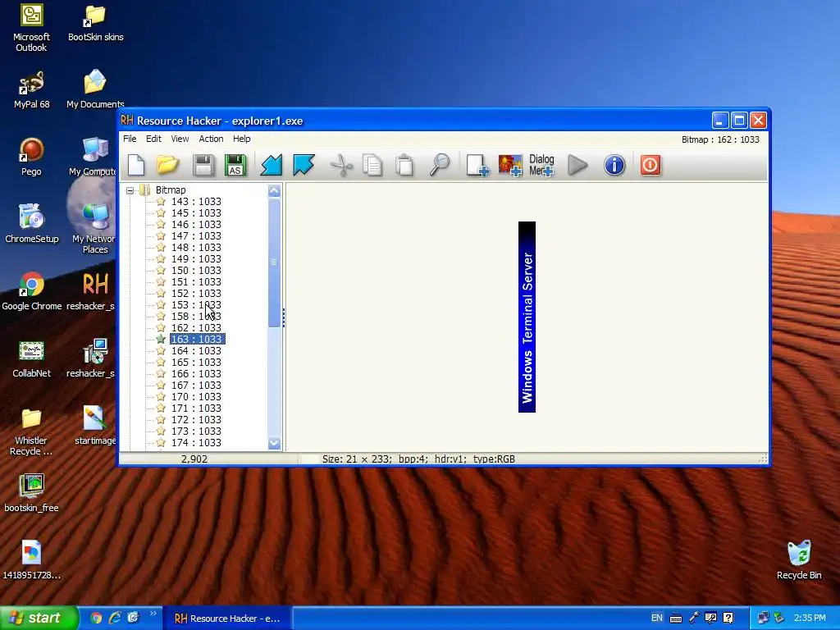
Task: Click the gray Save floppy disk icon
Action: pos(203,165)
